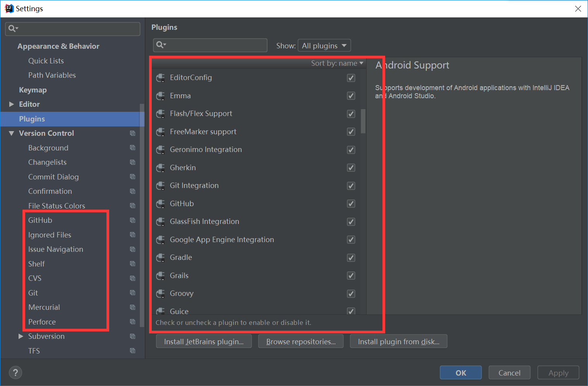Focus the plugins search field
Image resolution: width=588 pixels, height=386 pixels.
pyautogui.click(x=210, y=45)
